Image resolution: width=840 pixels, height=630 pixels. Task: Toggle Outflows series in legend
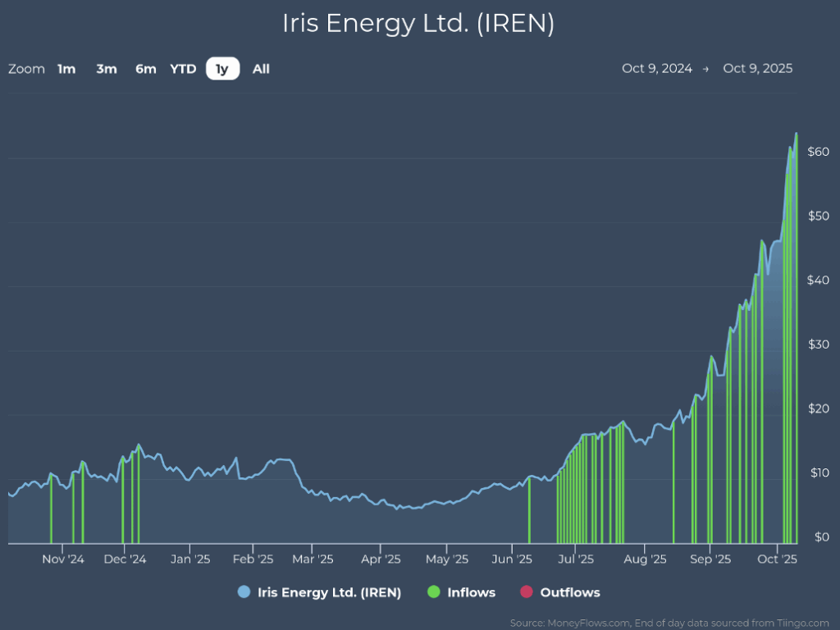559,592
